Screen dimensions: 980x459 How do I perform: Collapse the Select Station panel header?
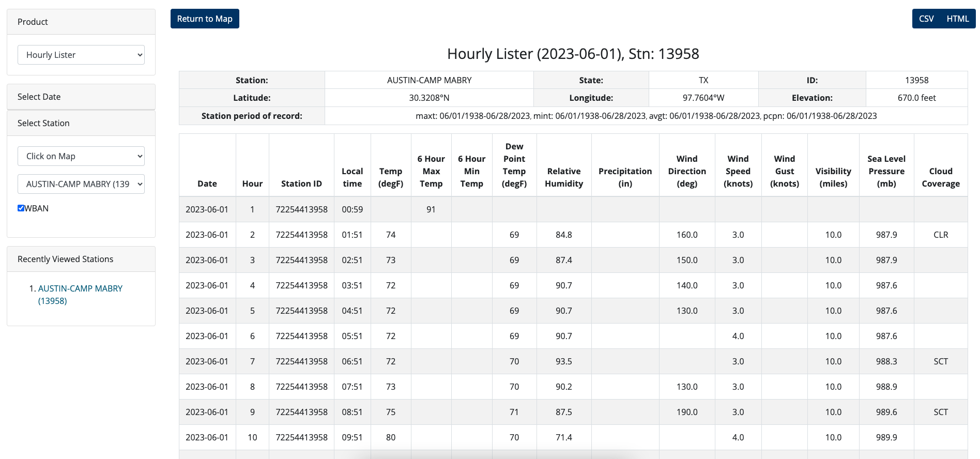pyautogui.click(x=81, y=123)
